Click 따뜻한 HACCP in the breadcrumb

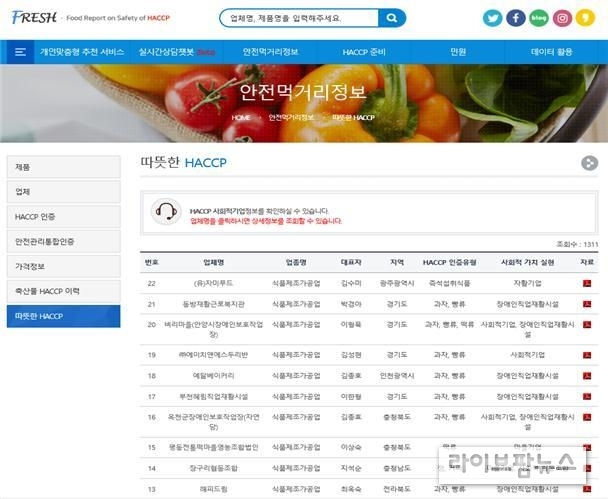tap(353, 117)
